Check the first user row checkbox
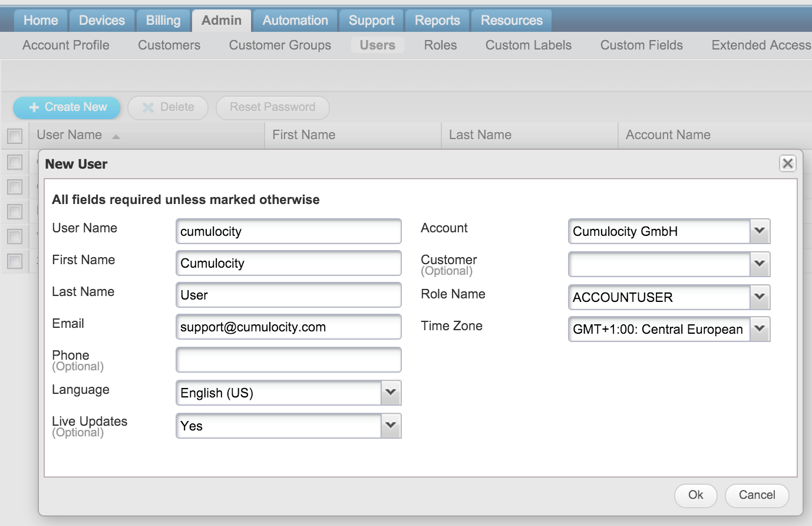The image size is (812, 526). [x=15, y=162]
